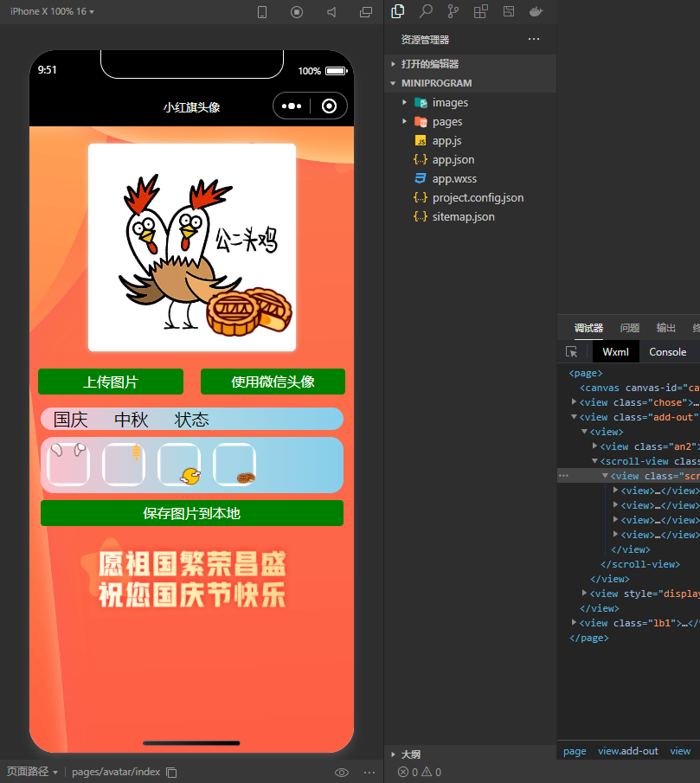Click the page breadcrumb in Wxml footer
The height and width of the screenshot is (783, 700).
575,752
